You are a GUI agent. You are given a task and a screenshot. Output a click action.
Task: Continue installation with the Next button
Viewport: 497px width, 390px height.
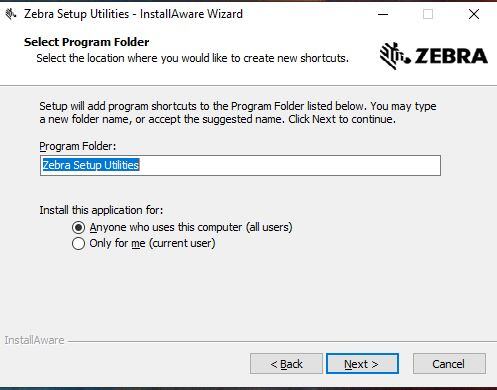[x=362, y=364]
